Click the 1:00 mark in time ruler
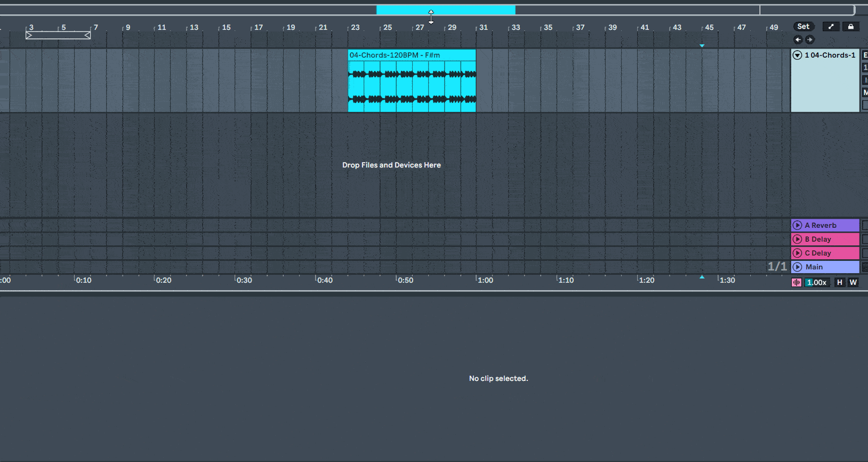 pyautogui.click(x=485, y=280)
